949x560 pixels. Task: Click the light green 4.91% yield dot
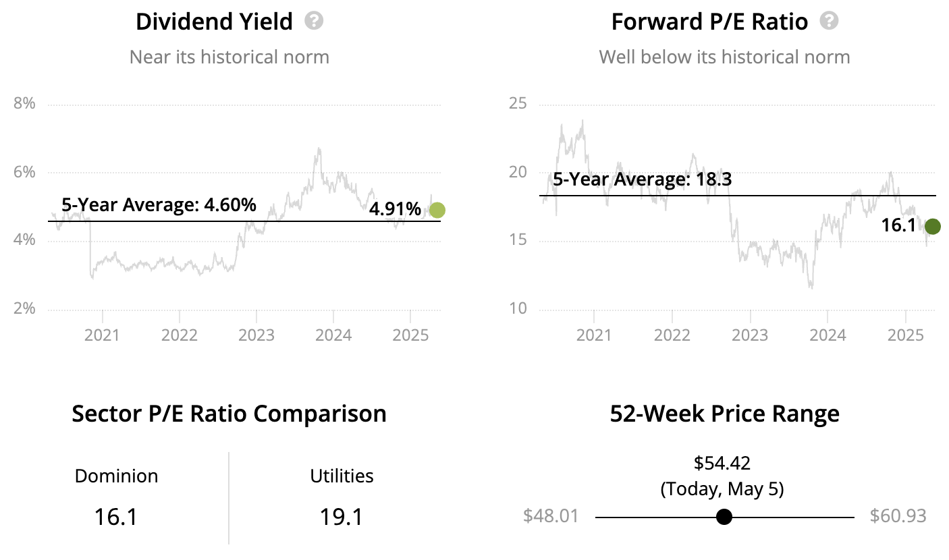point(437,211)
